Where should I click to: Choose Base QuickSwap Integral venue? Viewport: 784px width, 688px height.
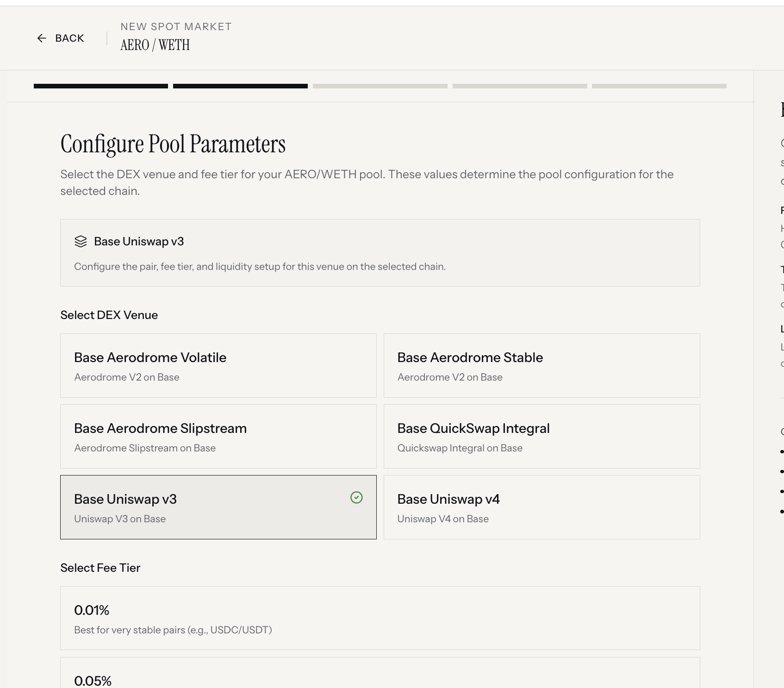(542, 437)
